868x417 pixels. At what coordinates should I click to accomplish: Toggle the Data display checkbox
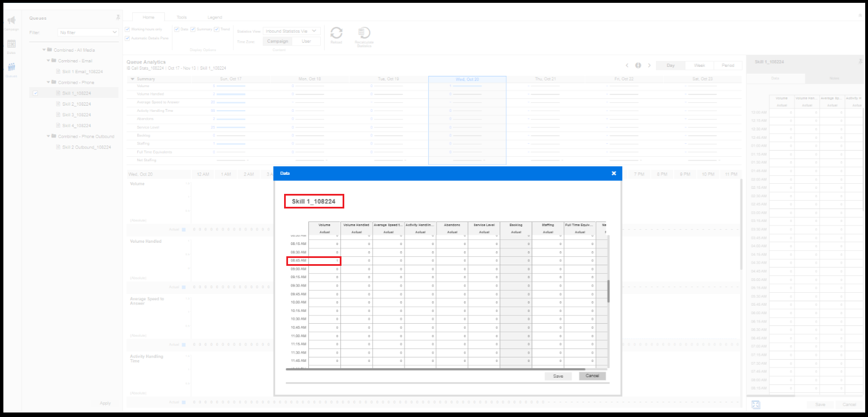(177, 29)
